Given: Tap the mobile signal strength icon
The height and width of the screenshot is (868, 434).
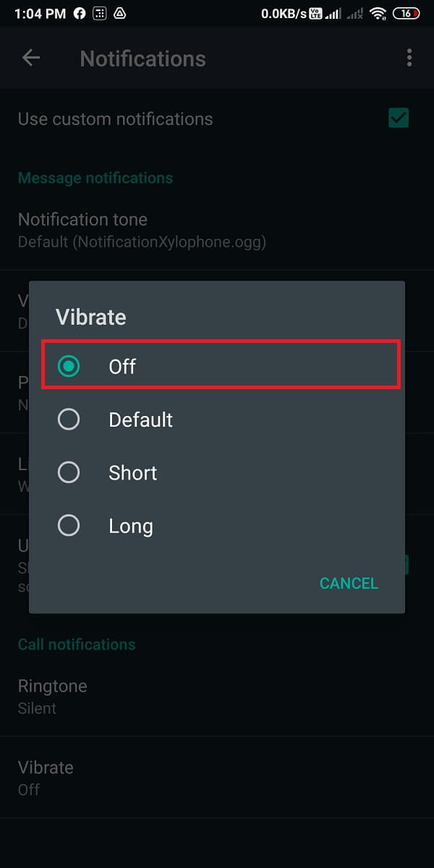Looking at the screenshot, I should point(334,13).
